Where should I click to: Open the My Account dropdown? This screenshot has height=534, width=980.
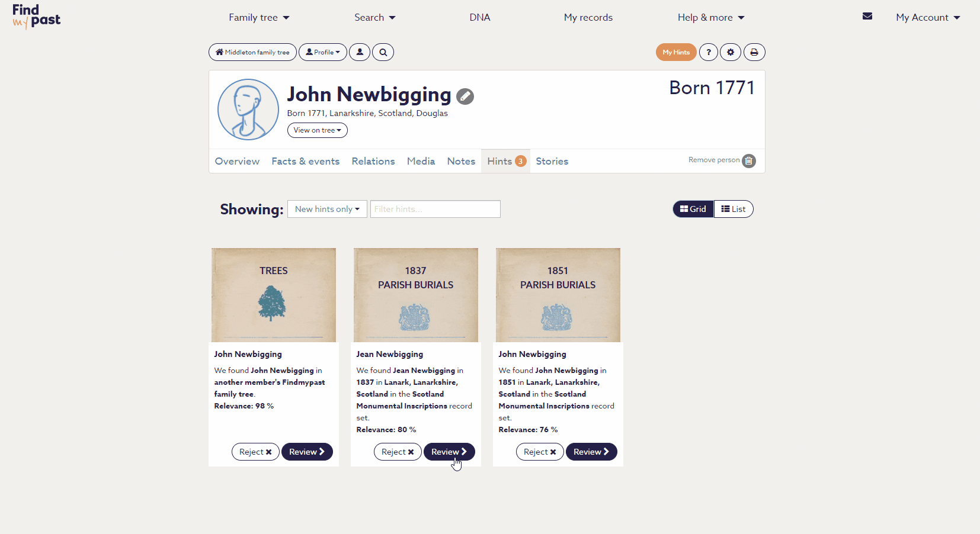click(928, 17)
